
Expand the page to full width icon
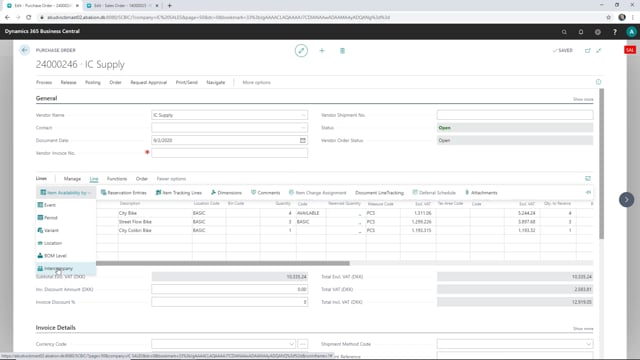click(599, 51)
